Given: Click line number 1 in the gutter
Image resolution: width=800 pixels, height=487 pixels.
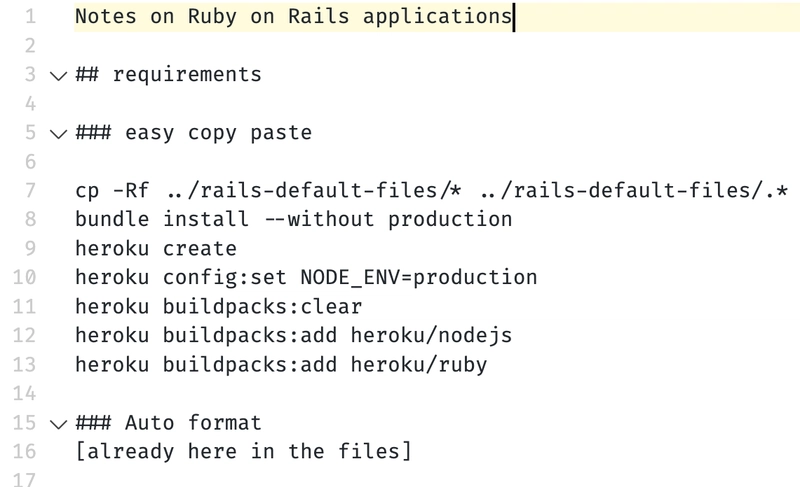Looking at the screenshot, I should [x=30, y=16].
